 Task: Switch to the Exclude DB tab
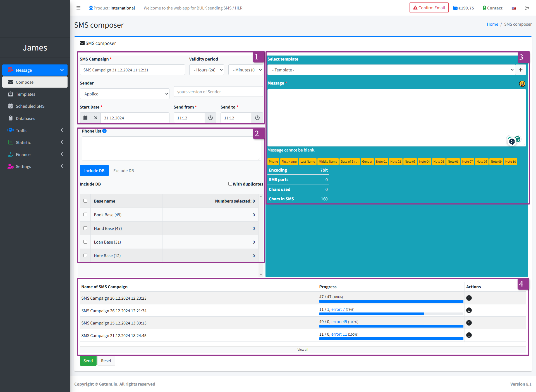(123, 171)
